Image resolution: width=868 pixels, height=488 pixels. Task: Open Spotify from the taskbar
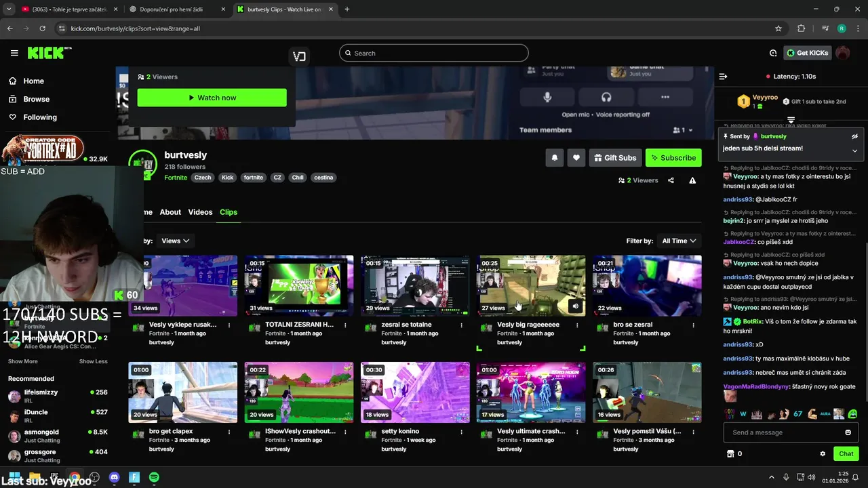(154, 477)
